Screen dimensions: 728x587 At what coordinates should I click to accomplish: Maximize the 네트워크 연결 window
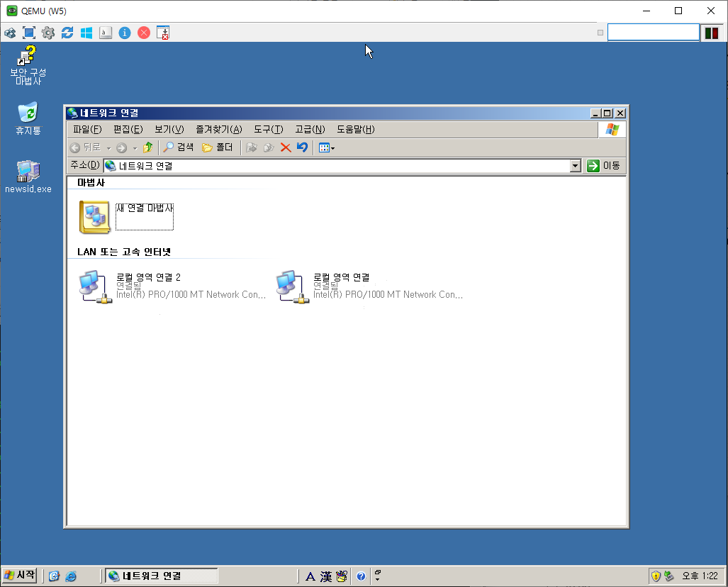pos(607,113)
